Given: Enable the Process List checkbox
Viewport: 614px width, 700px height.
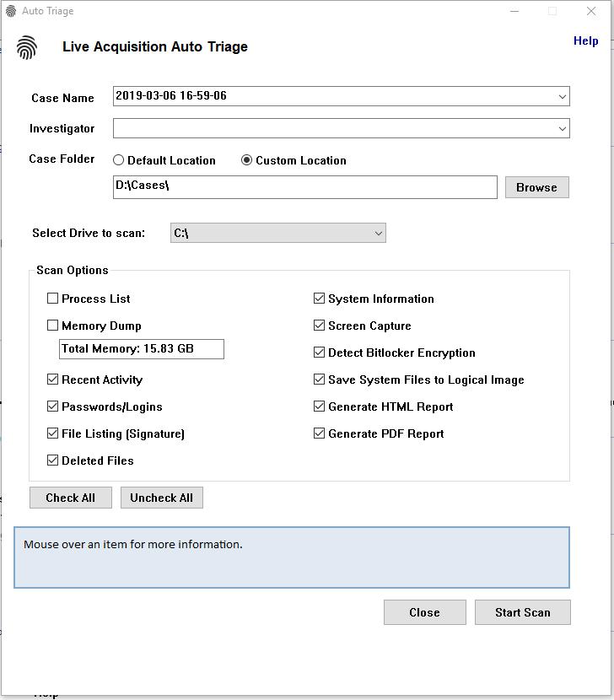Looking at the screenshot, I should click(53, 299).
